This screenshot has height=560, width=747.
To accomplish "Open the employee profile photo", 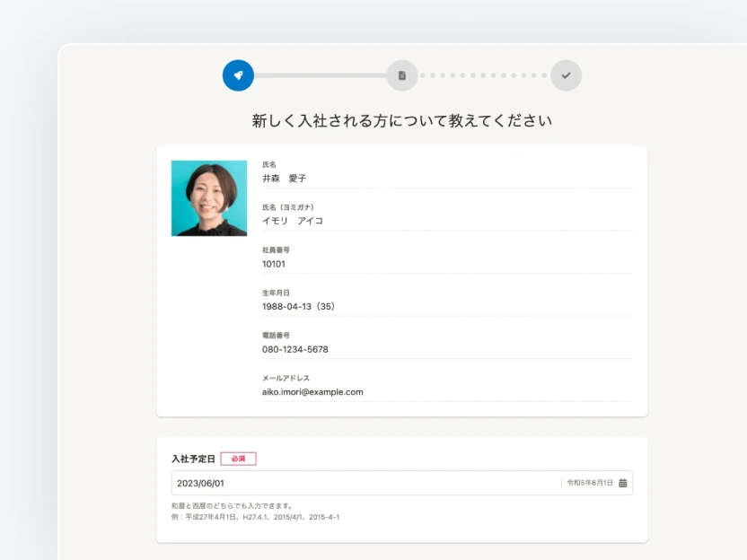I will pos(208,197).
